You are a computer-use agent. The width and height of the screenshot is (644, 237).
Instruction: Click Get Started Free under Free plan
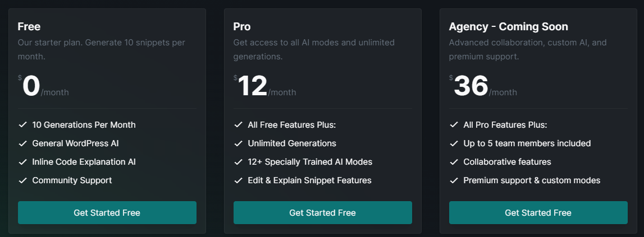(107, 213)
